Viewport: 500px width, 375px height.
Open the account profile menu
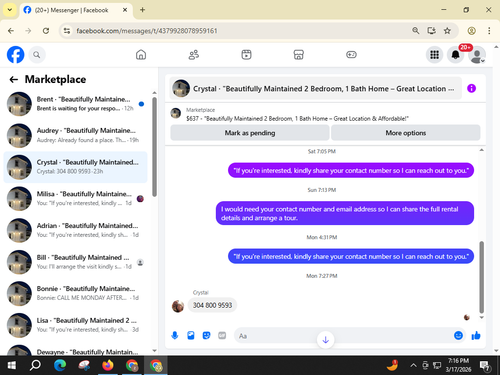click(477, 55)
